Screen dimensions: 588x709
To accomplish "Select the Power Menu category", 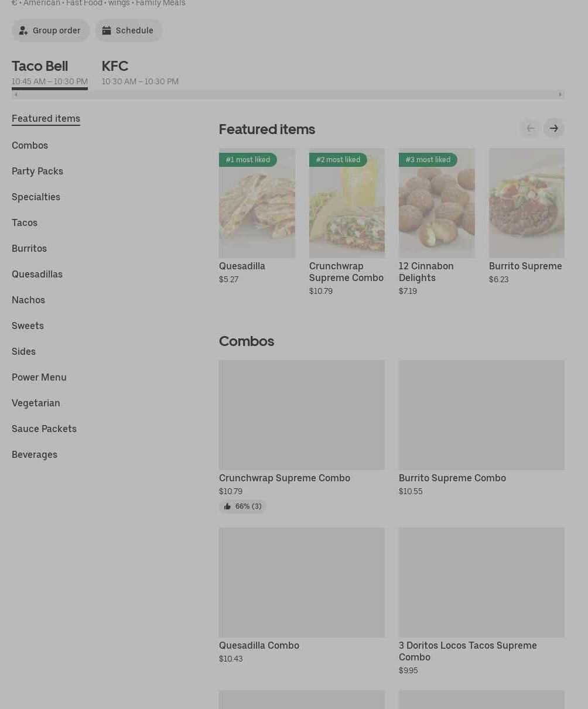I will click(x=39, y=377).
